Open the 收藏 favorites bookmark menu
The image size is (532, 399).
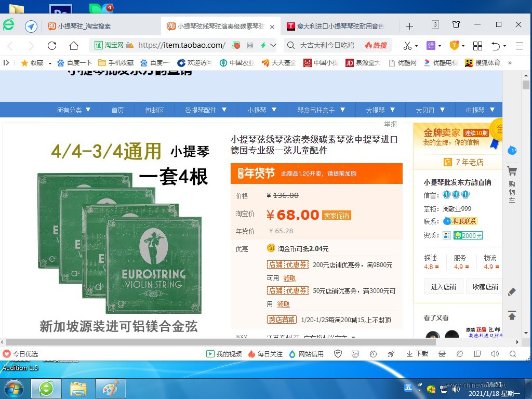(36, 63)
